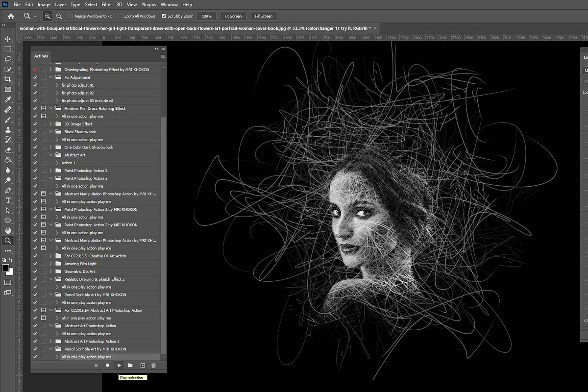Open the Filter menu
588x392 pixels.
coord(107,4)
